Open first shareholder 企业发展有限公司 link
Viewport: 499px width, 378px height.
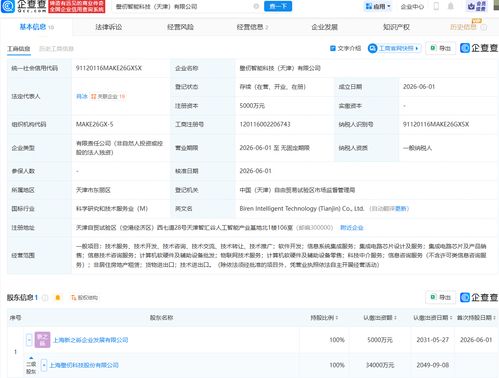coord(91,340)
